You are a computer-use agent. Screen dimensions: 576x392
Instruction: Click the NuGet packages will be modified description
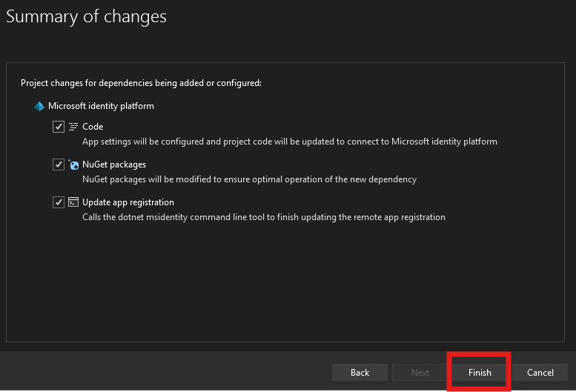[249, 179]
